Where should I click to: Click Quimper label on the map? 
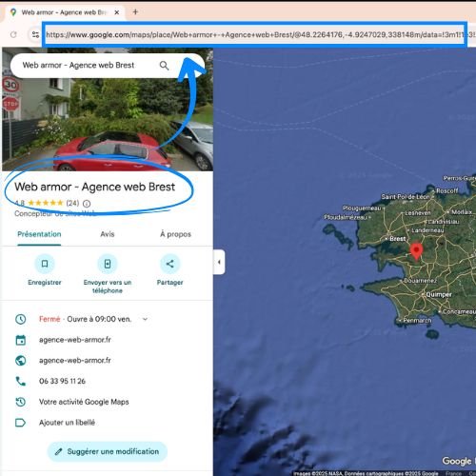[439, 294]
